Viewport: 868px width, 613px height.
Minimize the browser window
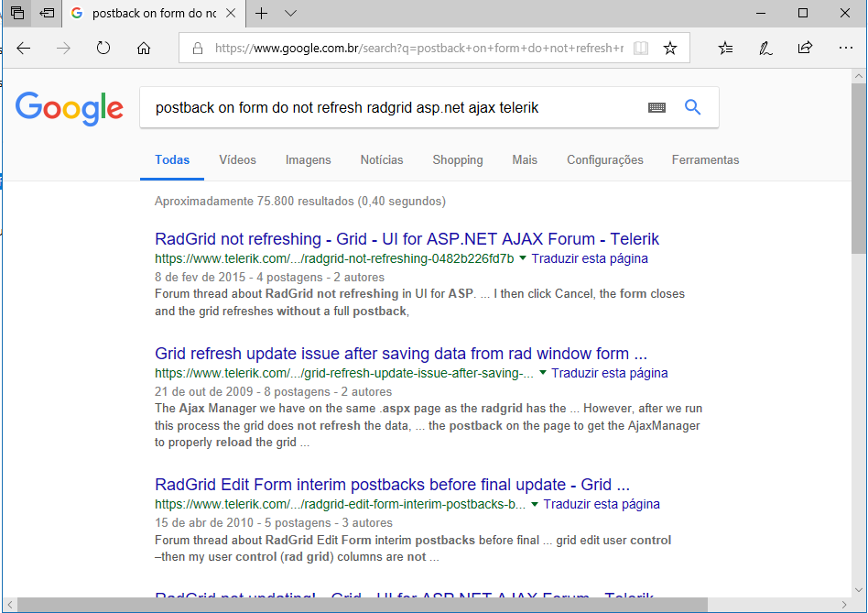[x=761, y=14]
